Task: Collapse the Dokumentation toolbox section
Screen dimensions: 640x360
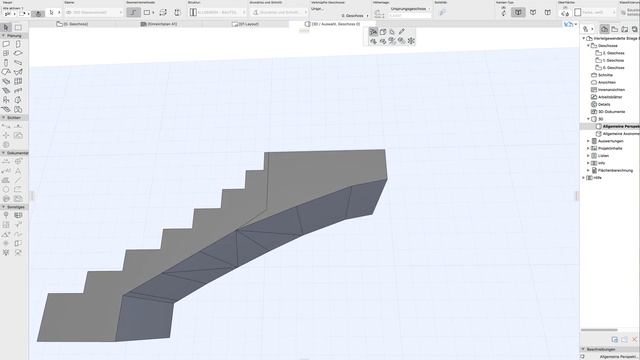Action: pyautogui.click(x=4, y=153)
